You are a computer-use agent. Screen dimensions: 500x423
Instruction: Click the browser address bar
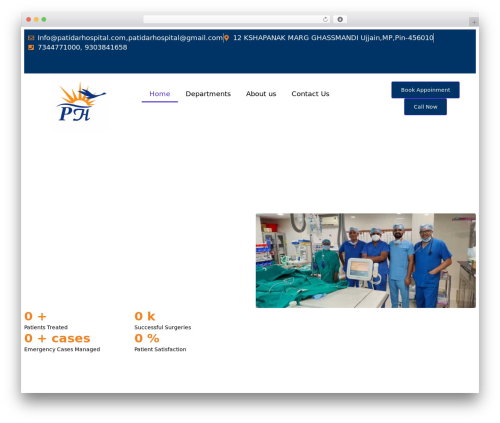237,19
